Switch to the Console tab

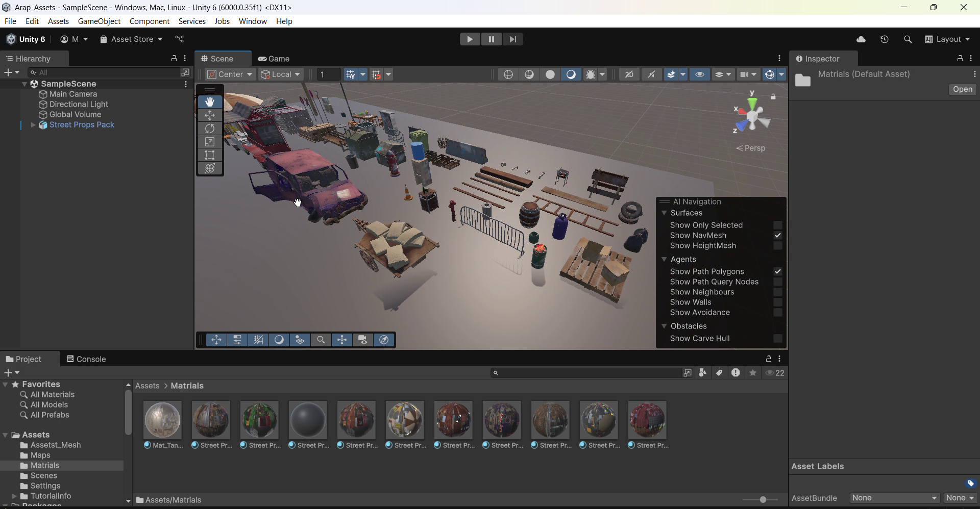(x=86, y=359)
